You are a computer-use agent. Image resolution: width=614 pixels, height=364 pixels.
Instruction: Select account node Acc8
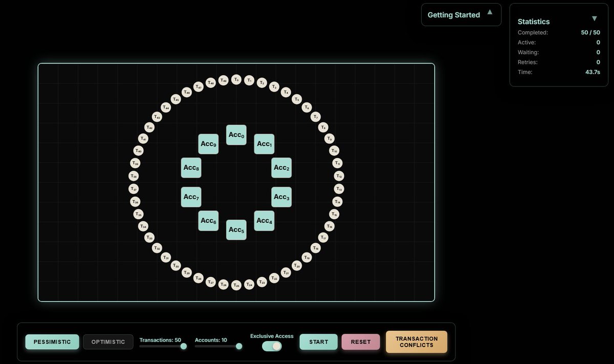[191, 168]
